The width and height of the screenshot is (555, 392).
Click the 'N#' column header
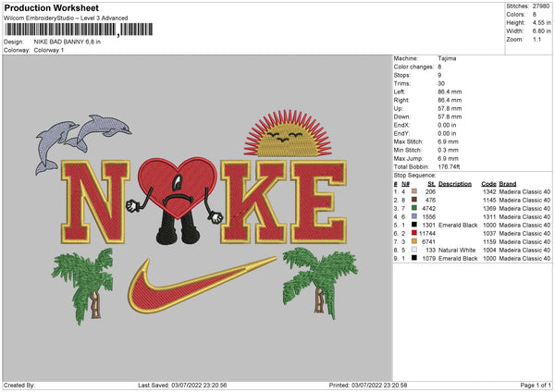click(406, 184)
